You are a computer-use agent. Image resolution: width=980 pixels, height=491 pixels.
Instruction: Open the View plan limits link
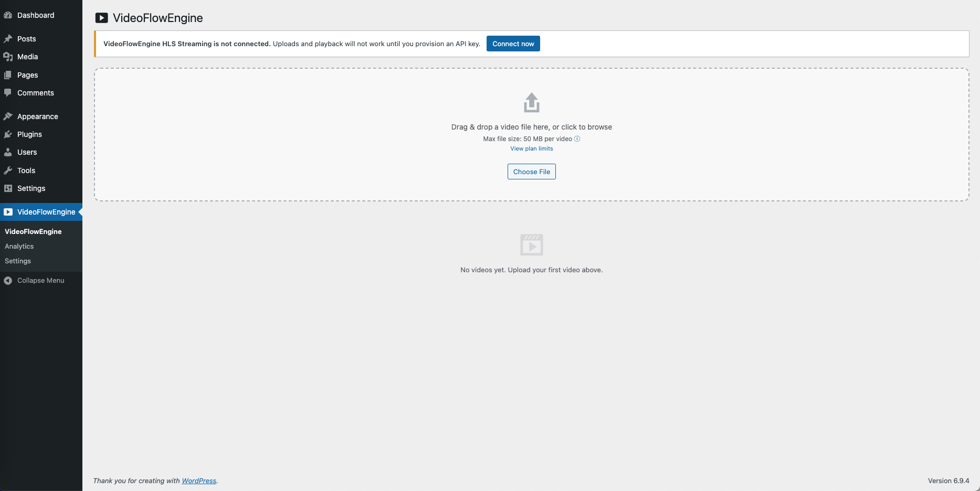pos(531,148)
